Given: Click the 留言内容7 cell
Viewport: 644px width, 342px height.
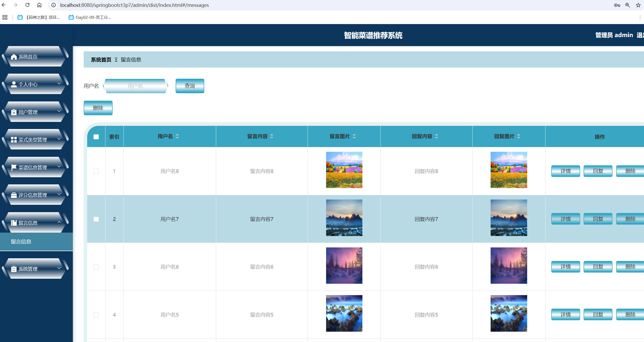Looking at the screenshot, I should (262, 219).
